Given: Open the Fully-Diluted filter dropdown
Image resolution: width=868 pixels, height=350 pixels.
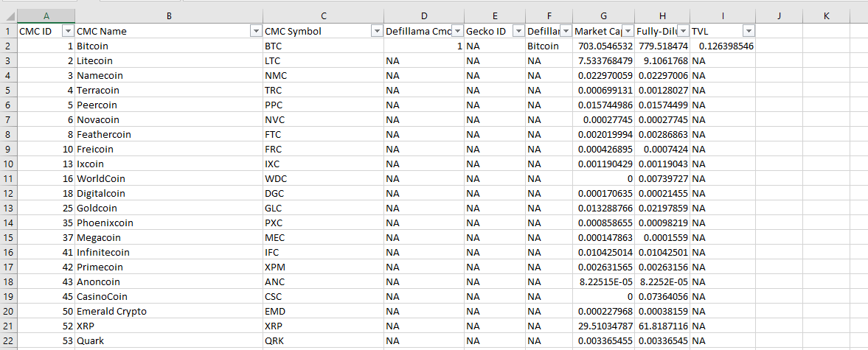Looking at the screenshot, I should pyautogui.click(x=684, y=32).
